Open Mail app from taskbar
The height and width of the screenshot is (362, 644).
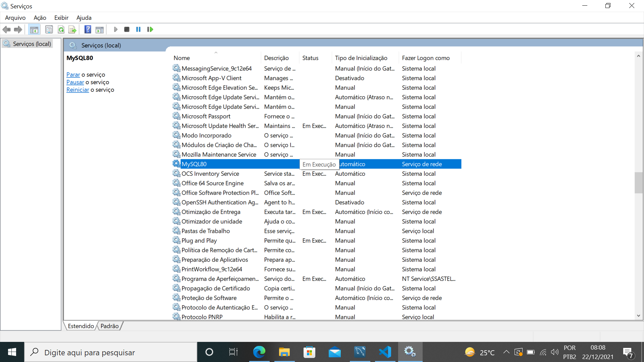(334, 352)
